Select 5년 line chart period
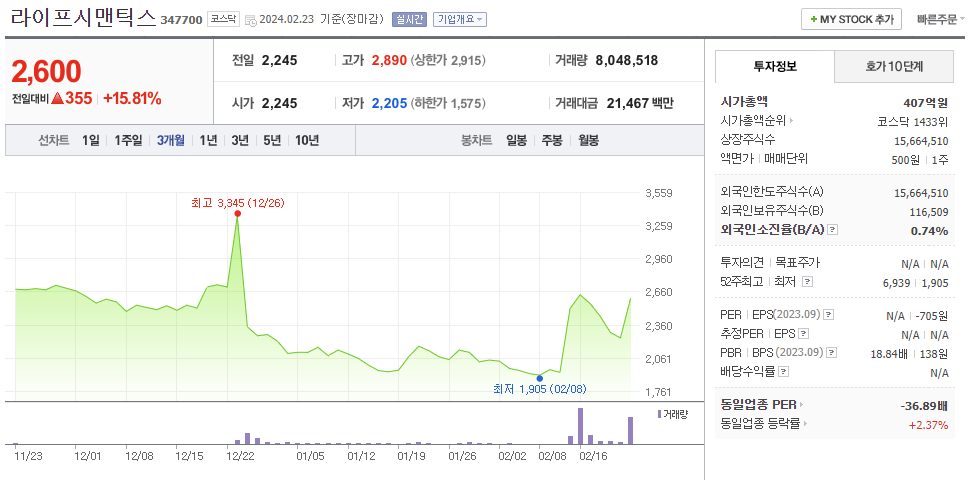This screenshot has height=480, width=975. coord(272,141)
